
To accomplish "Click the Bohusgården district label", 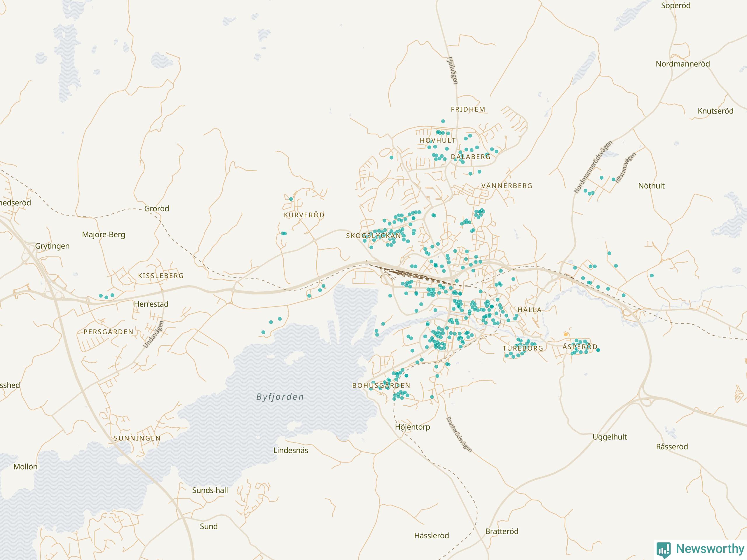I will click(381, 386).
